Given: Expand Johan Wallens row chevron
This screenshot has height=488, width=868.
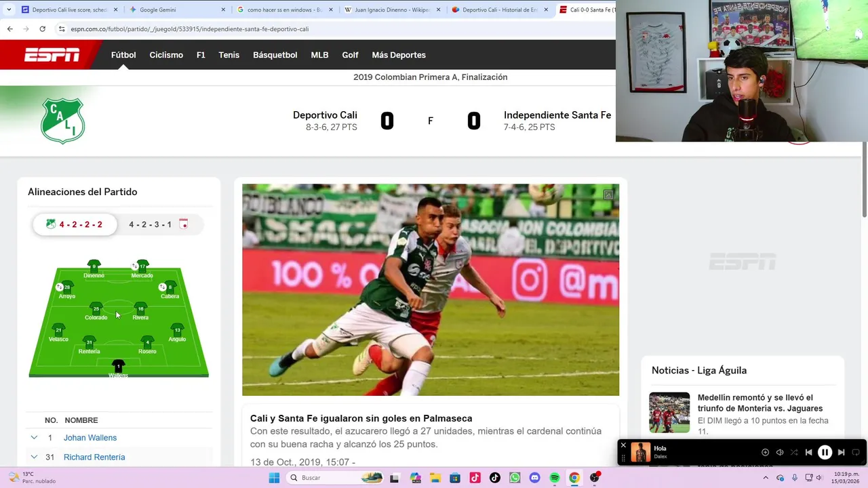Looking at the screenshot, I should click(x=34, y=438).
